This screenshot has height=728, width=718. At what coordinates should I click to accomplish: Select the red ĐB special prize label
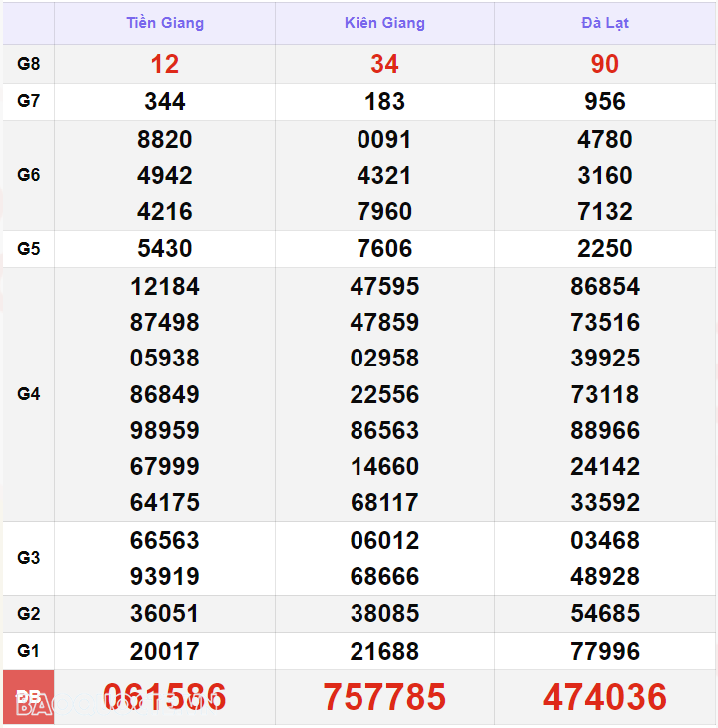28,696
